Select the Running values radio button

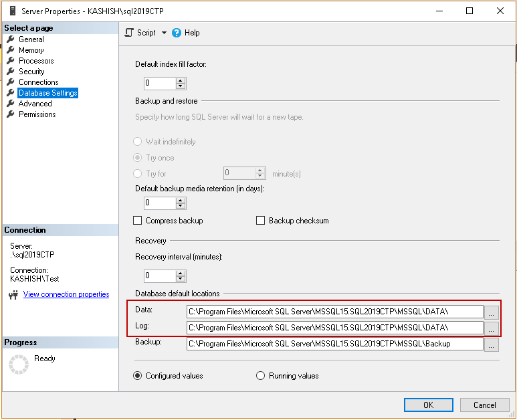click(261, 376)
